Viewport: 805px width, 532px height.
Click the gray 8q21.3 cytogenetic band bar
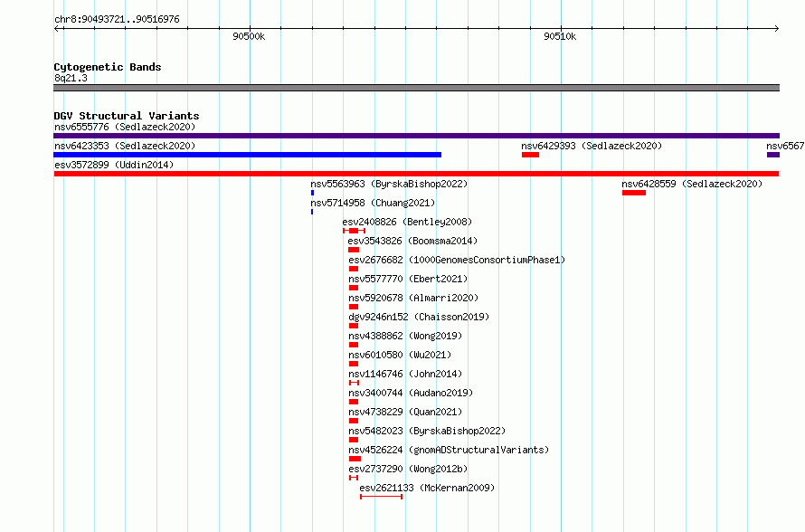point(416,88)
